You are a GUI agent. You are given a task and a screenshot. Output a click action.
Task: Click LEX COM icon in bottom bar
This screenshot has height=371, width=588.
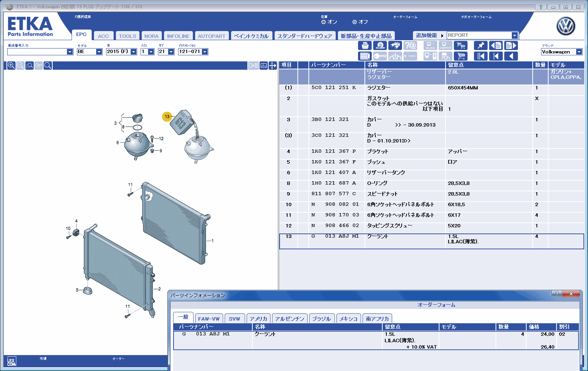[x=11, y=362]
